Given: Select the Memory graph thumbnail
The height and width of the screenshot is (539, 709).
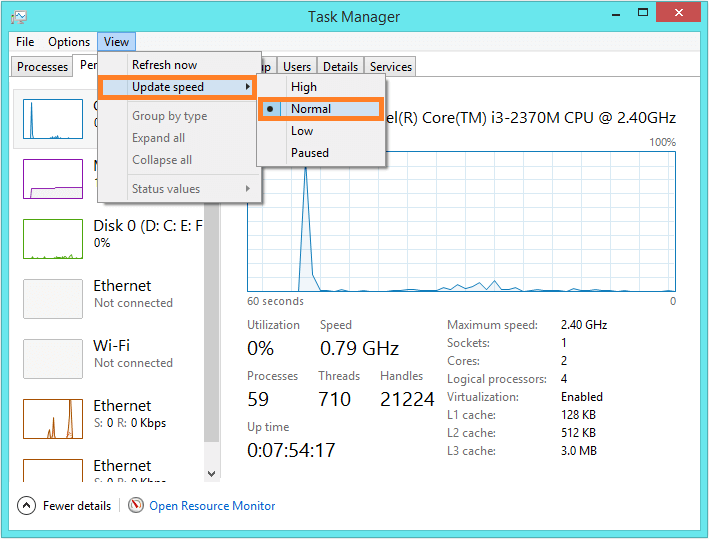Looking at the screenshot, I should [53, 179].
